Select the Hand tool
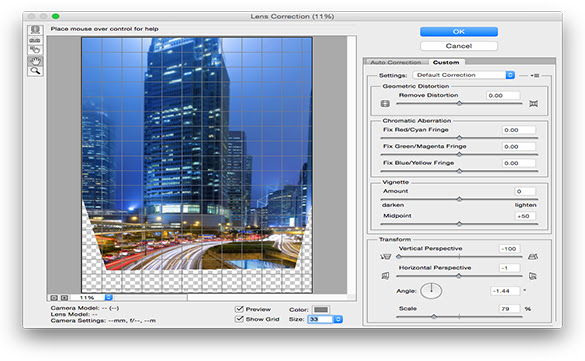Screen dimensions: 585x361 click(x=35, y=61)
